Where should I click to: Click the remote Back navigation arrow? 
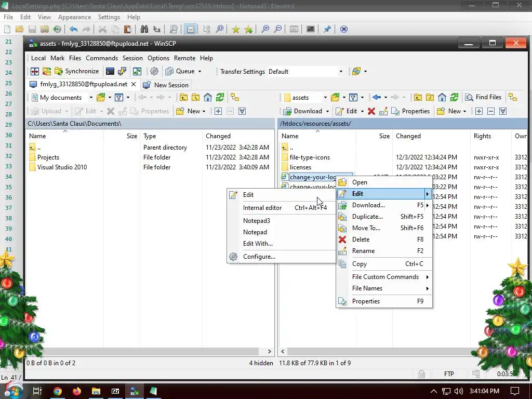point(377,97)
